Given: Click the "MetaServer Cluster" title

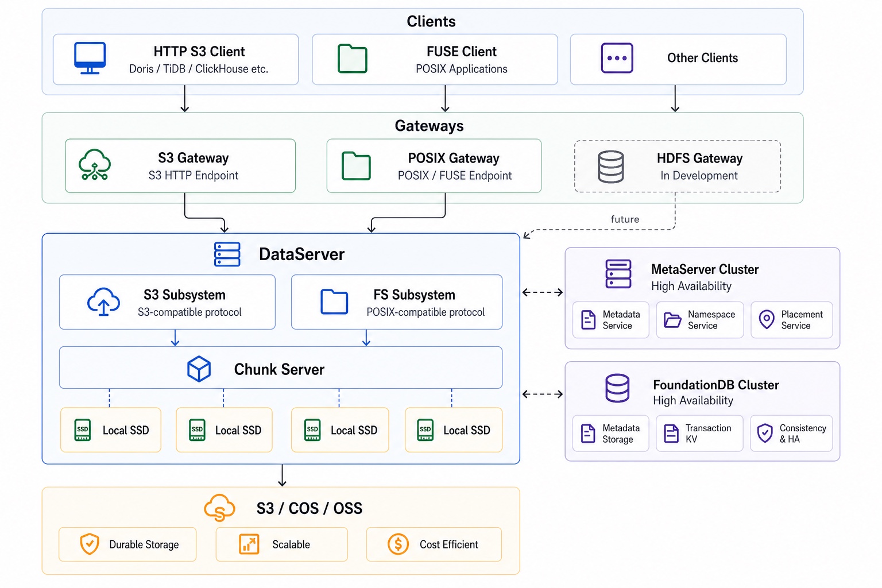Looking at the screenshot, I should pos(705,269).
